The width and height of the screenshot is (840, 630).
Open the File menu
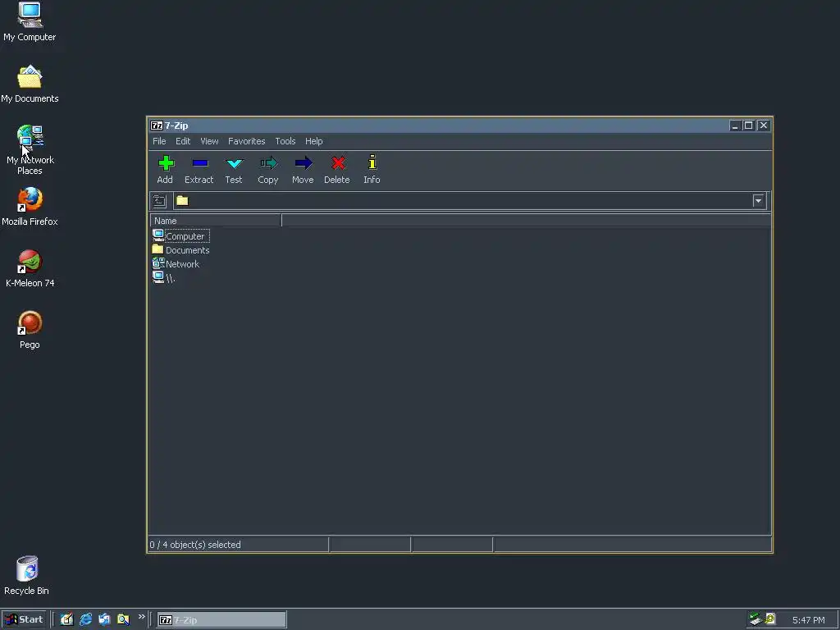[x=159, y=141]
